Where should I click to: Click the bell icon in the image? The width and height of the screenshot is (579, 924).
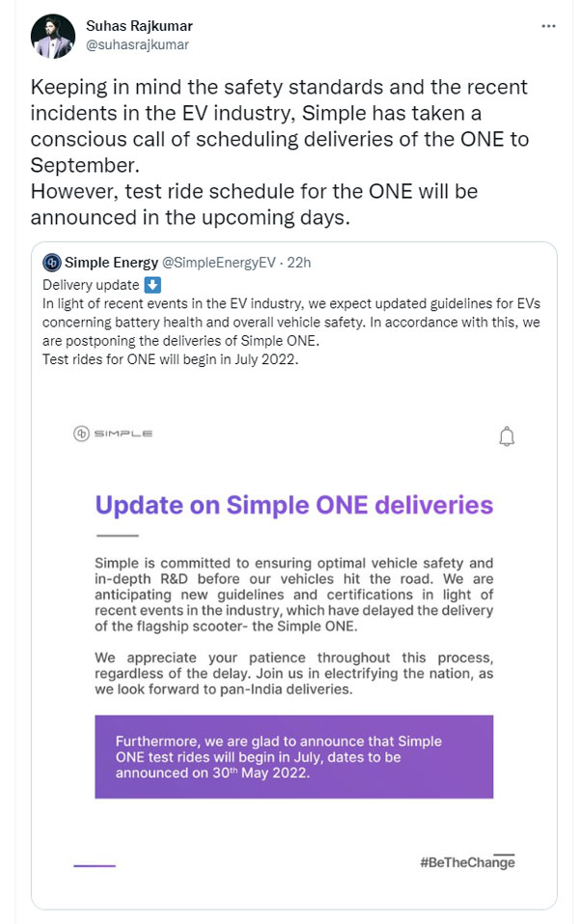pyautogui.click(x=507, y=436)
